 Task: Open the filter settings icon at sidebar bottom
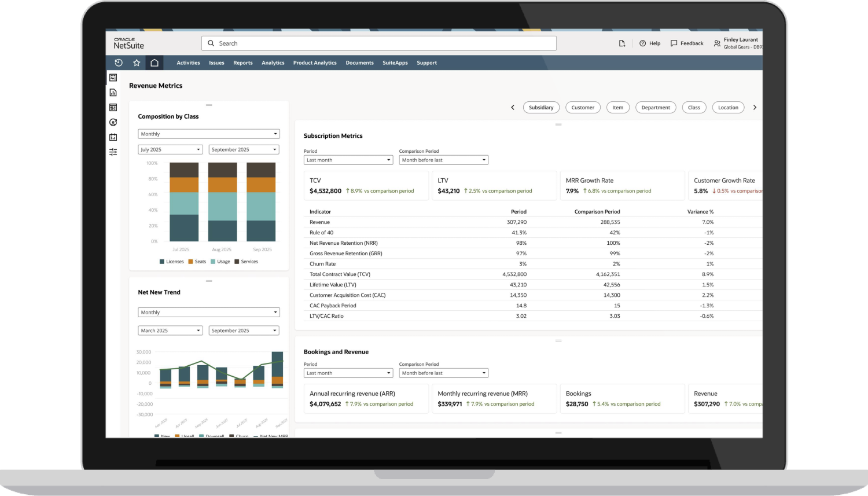[113, 152]
